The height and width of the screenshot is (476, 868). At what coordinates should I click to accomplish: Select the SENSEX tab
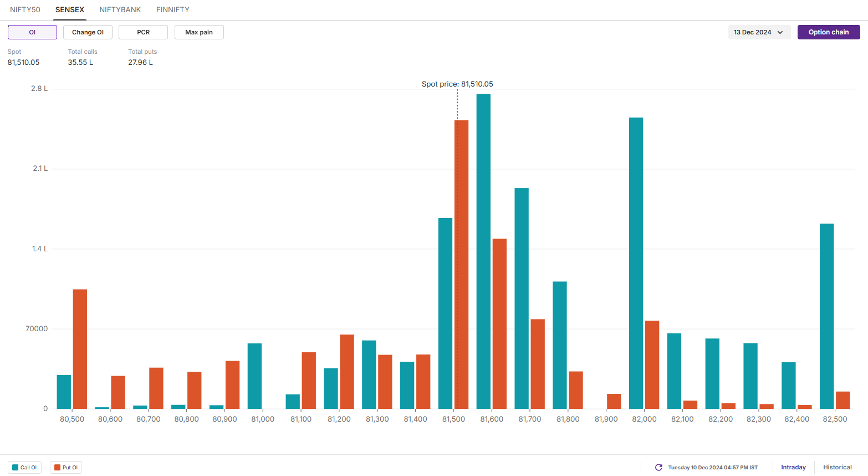[70, 9]
